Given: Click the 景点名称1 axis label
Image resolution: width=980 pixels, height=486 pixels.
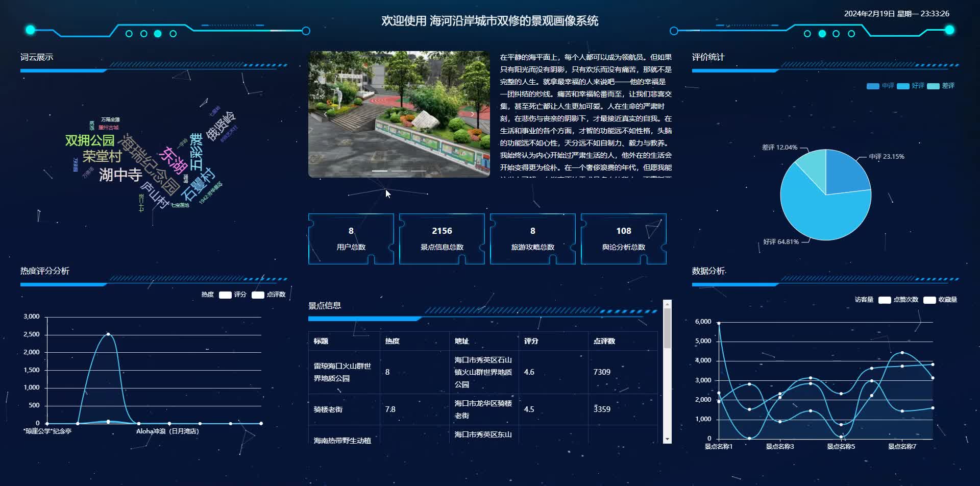Looking at the screenshot, I should pyautogui.click(x=719, y=447).
